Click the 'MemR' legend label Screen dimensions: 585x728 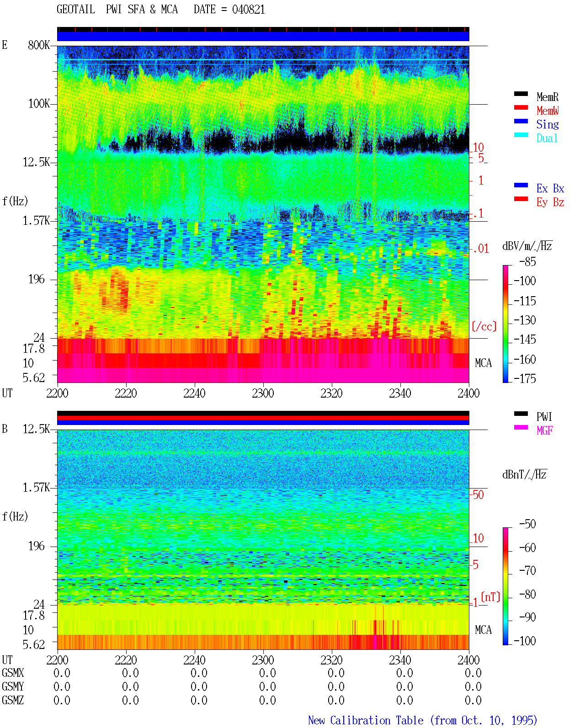point(548,97)
